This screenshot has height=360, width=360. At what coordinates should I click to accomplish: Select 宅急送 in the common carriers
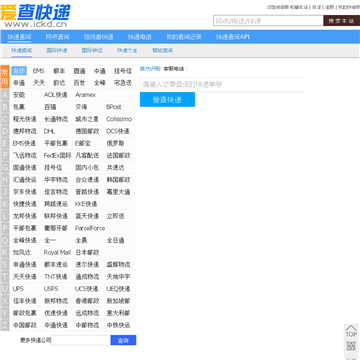click(x=123, y=83)
